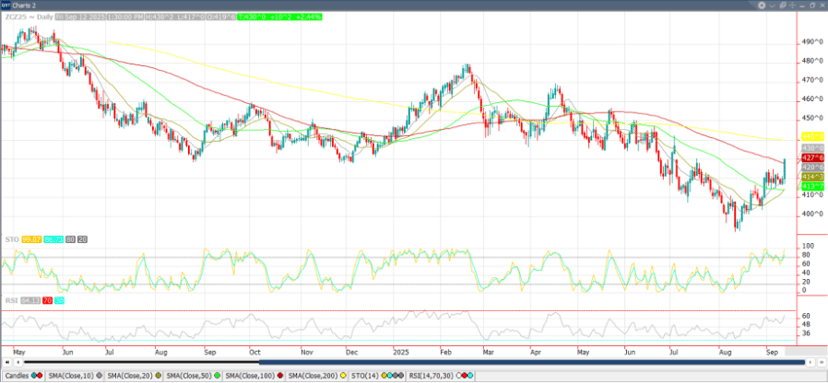The width and height of the screenshot is (828, 383).
Task: Click the red 70 RSI level badge
Action: click(47, 301)
